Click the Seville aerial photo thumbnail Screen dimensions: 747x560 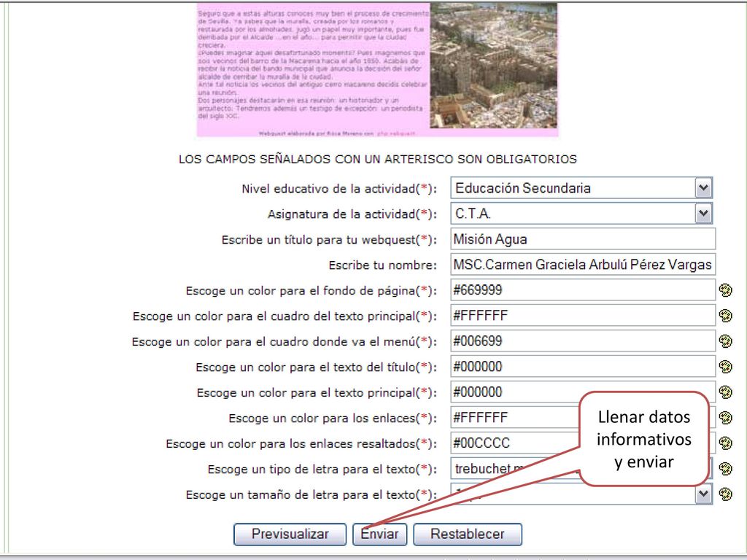point(494,66)
